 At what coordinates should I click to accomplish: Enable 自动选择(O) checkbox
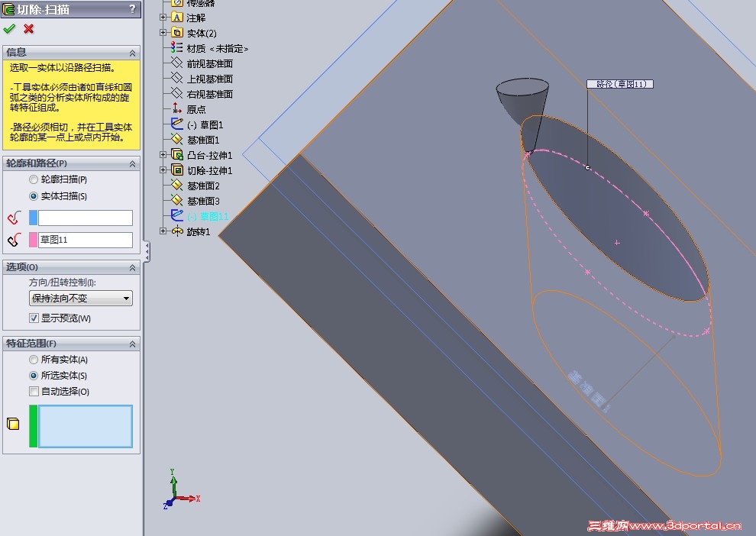click(34, 392)
